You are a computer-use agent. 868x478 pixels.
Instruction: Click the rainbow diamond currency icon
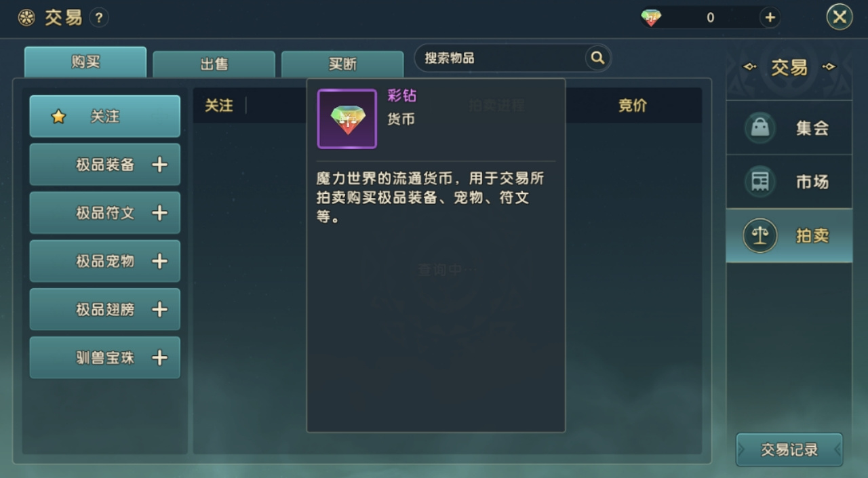pyautogui.click(x=651, y=18)
